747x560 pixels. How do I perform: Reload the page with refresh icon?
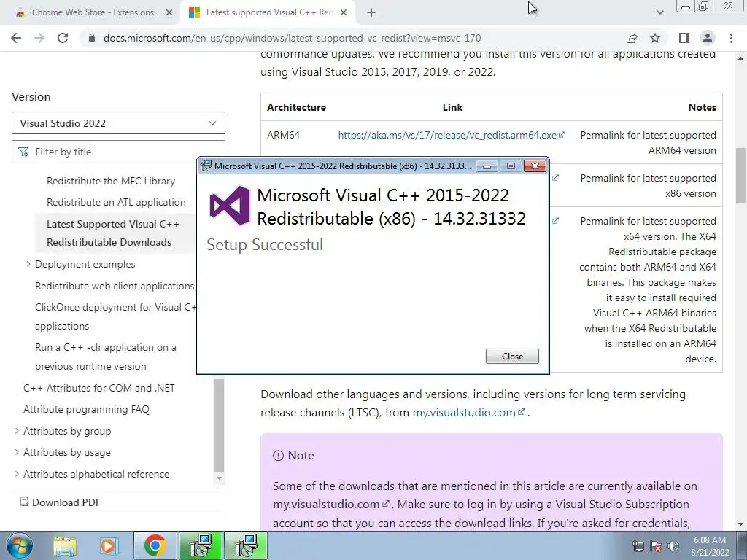pos(63,38)
